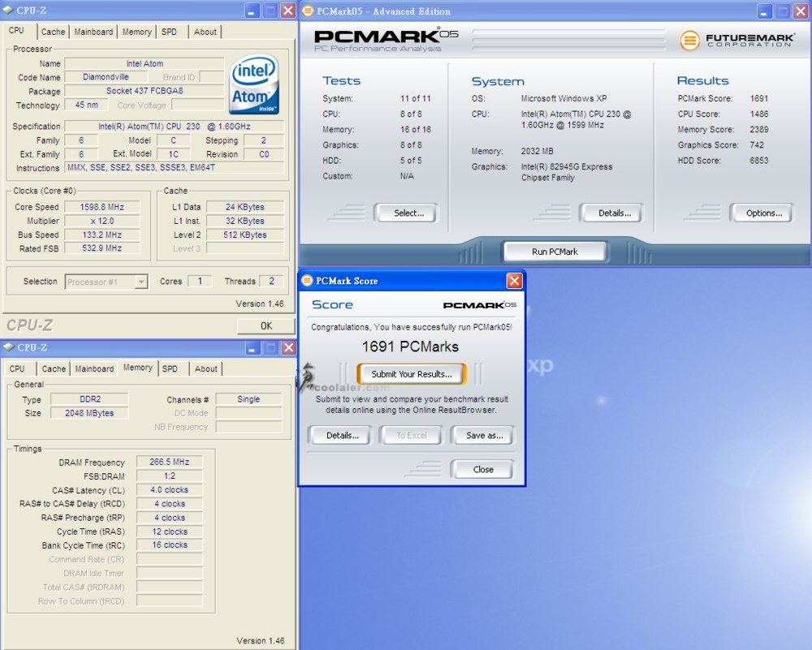The height and width of the screenshot is (650, 812).
Task: Click CAS# Latency value 4.0 clocks
Action: pos(170,489)
